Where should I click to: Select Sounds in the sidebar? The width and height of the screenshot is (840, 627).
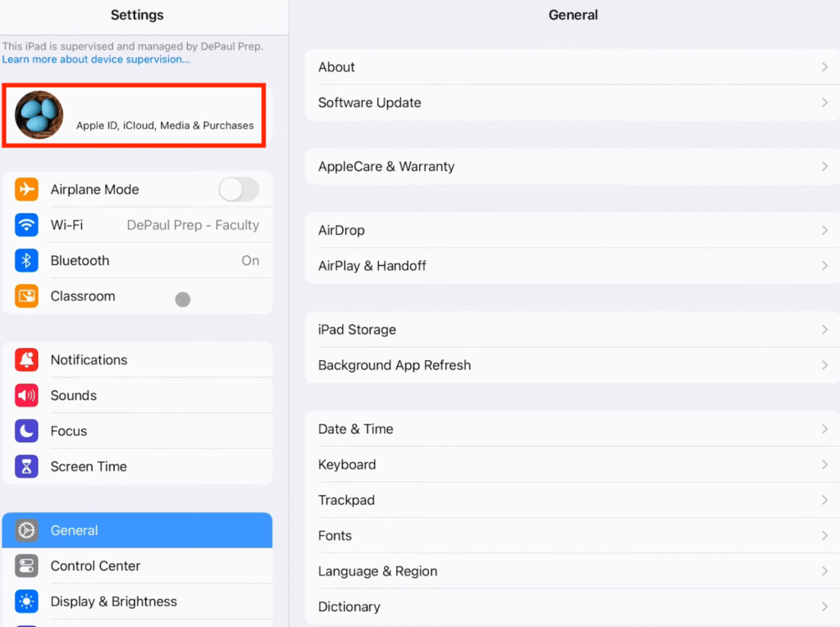[x=137, y=396]
